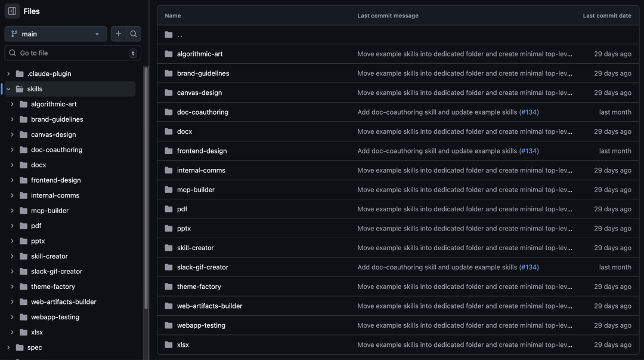Collapse the file tree side panel icon
This screenshot has height=360, width=644.
coord(12,11)
